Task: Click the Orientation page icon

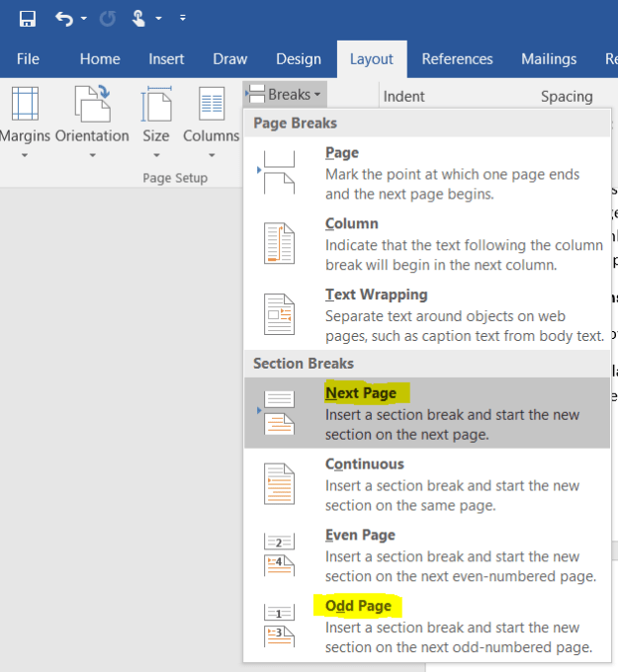Action: click(x=93, y=104)
